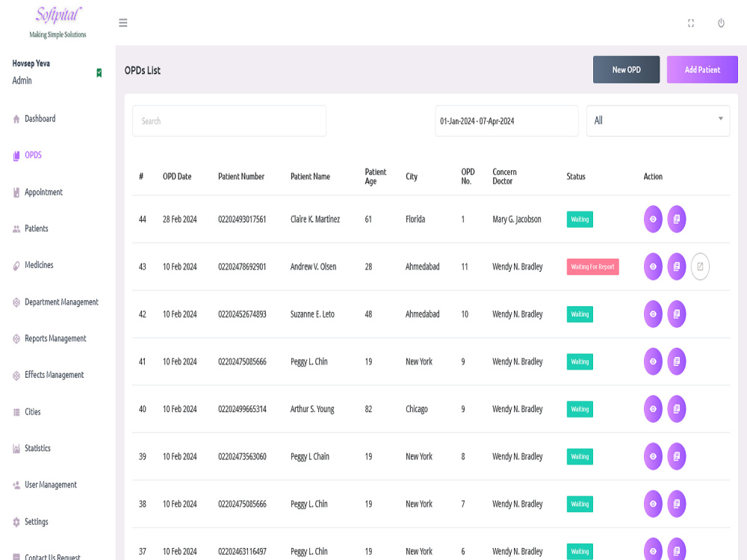Image resolution: width=747 pixels, height=560 pixels.
Task: View details eye icon for Suzanne E. Leto
Action: 653,314
